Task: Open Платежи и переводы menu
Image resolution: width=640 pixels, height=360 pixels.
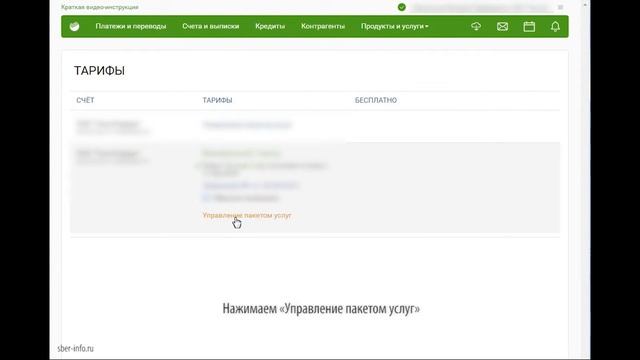Action: coord(131,26)
